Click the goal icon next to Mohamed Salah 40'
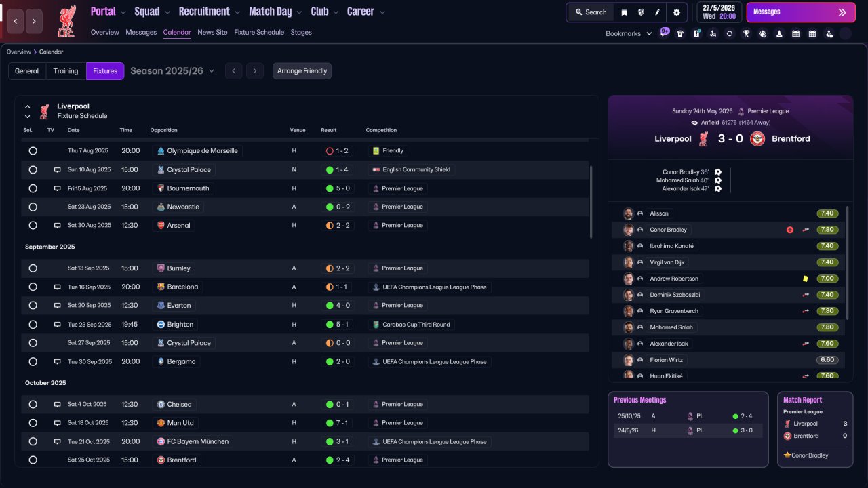Image resolution: width=868 pixels, height=488 pixels. pos(718,180)
